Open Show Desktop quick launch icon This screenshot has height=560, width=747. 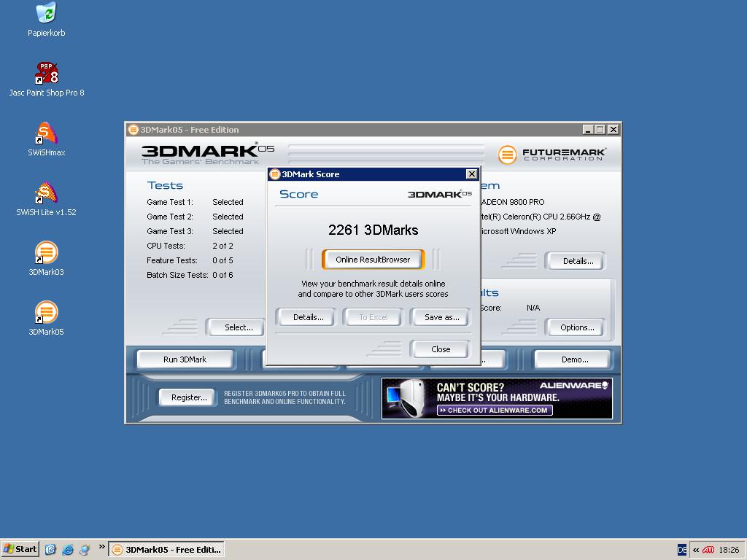click(50, 550)
